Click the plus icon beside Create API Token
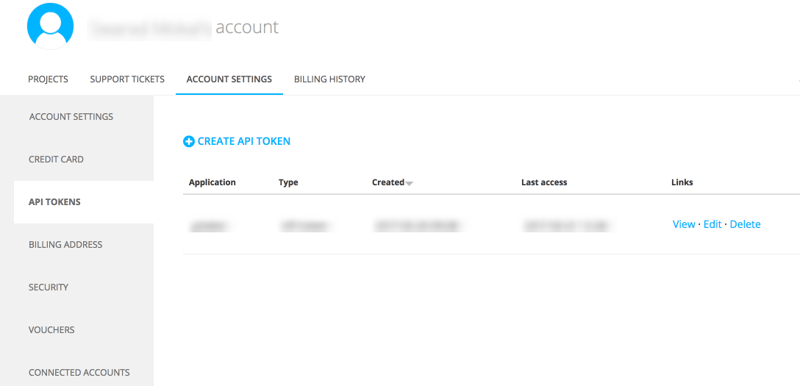Screen dimensions: 800x386 point(189,142)
